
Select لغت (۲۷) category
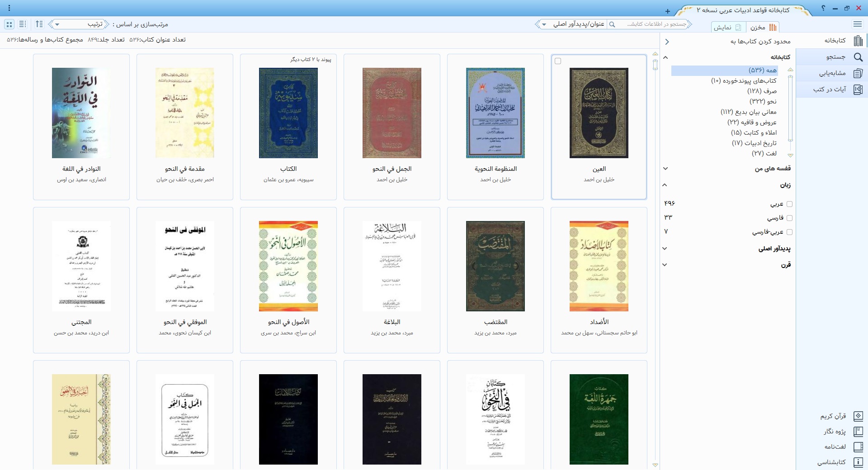(764, 153)
